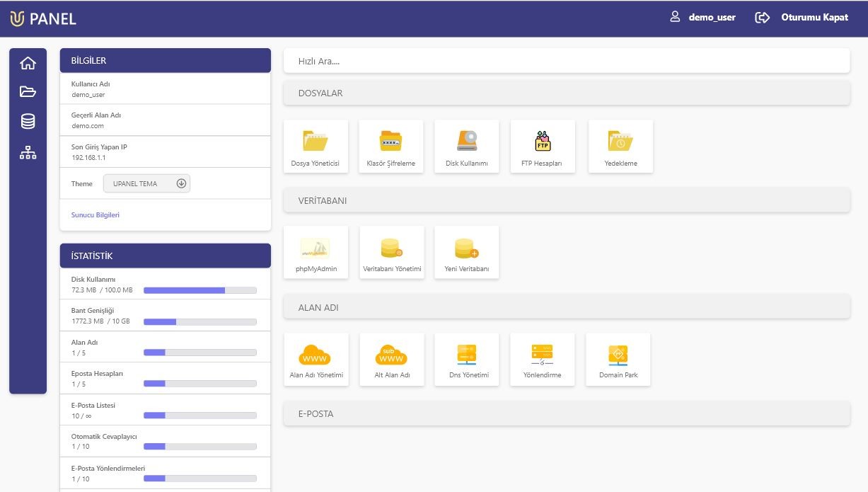Click Oturumu Kapat to log out
The image size is (868, 492).
pyautogui.click(x=802, y=17)
